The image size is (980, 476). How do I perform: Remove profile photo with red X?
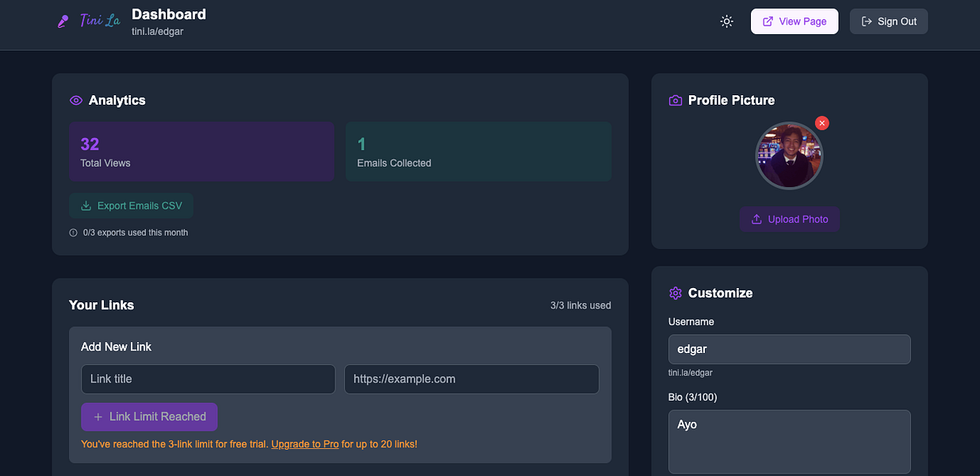tap(822, 123)
